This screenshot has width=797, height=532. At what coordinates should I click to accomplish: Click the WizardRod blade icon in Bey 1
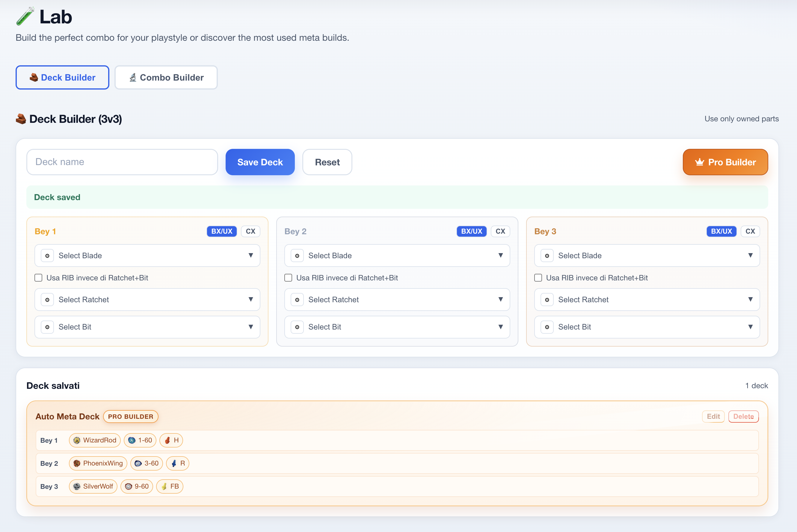coord(77,440)
